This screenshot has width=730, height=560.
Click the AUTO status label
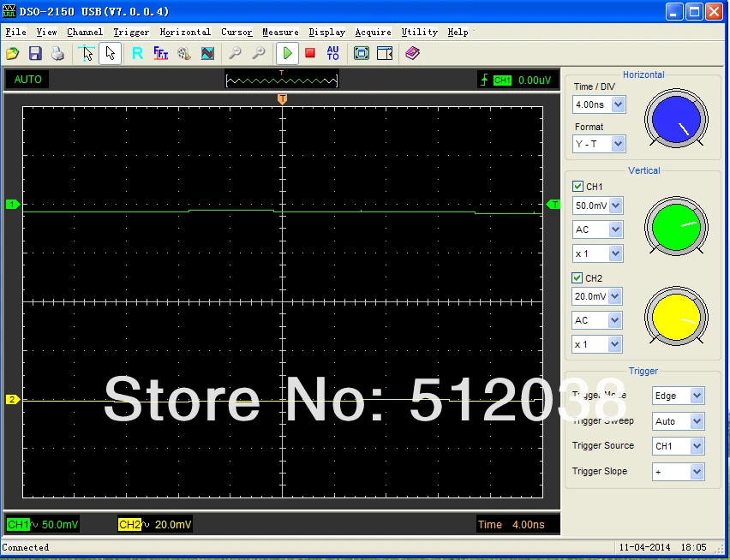click(x=28, y=80)
